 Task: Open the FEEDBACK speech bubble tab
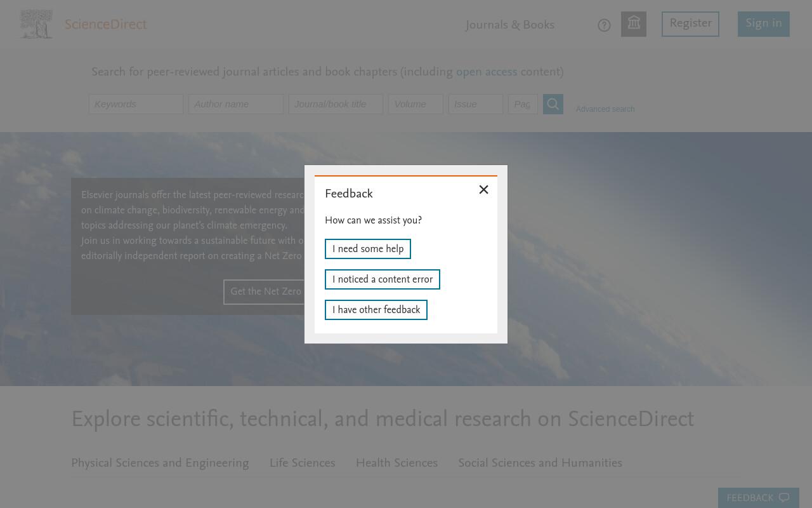(x=758, y=498)
